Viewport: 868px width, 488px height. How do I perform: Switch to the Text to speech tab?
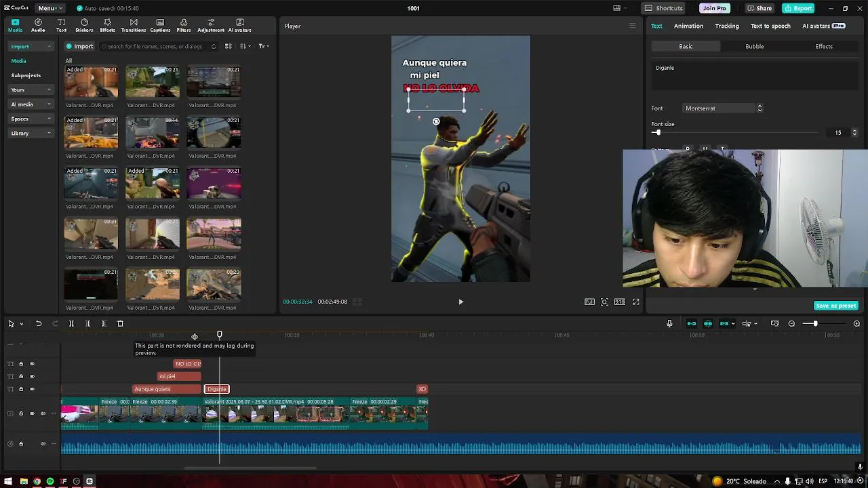[x=770, y=26]
